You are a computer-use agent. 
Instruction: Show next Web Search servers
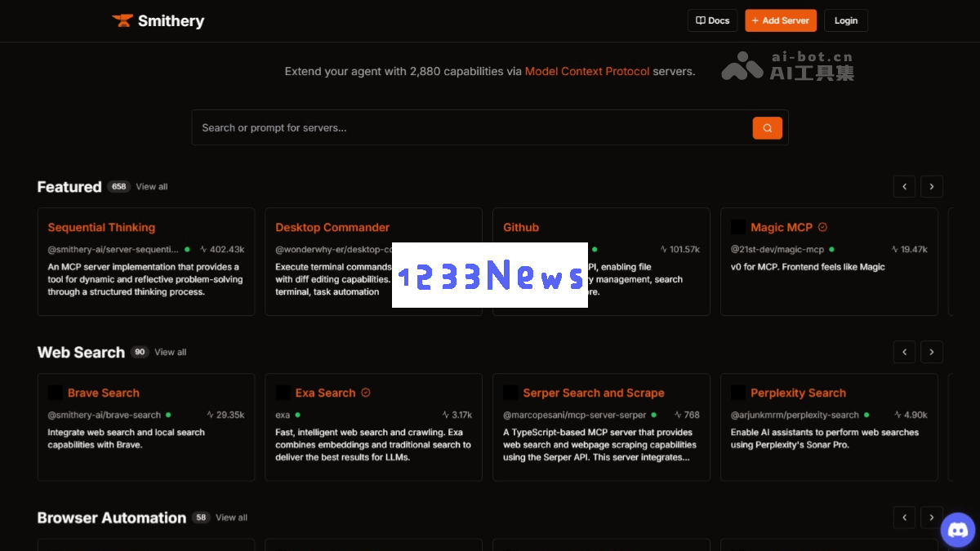[x=932, y=352]
